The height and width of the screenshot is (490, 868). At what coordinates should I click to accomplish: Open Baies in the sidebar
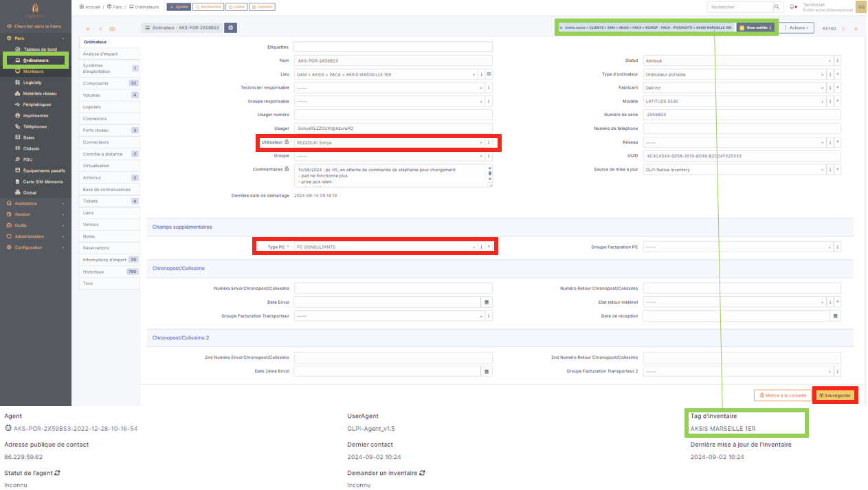pyautogui.click(x=28, y=137)
